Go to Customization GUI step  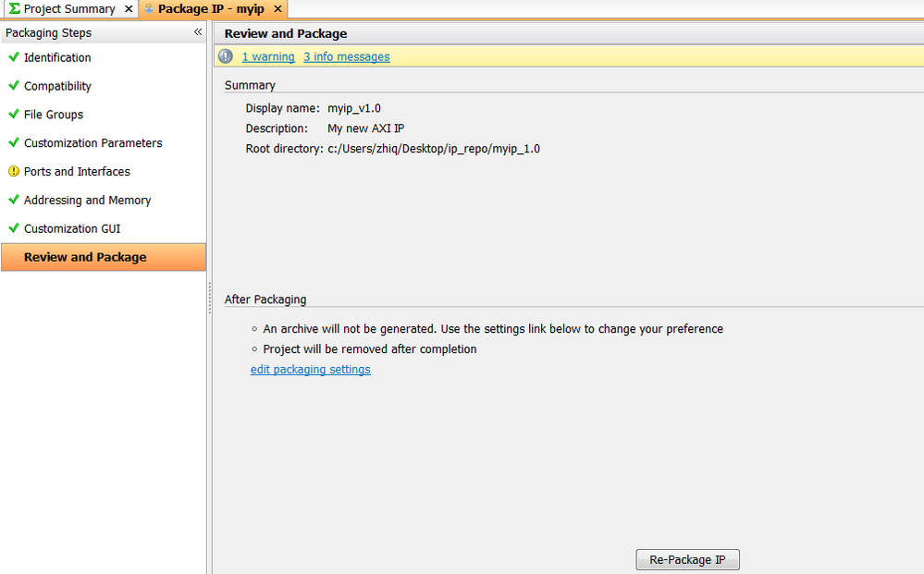point(72,229)
